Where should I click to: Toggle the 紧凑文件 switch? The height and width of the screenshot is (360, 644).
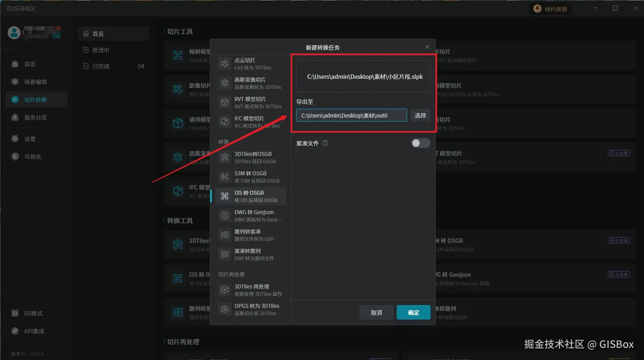[420, 143]
